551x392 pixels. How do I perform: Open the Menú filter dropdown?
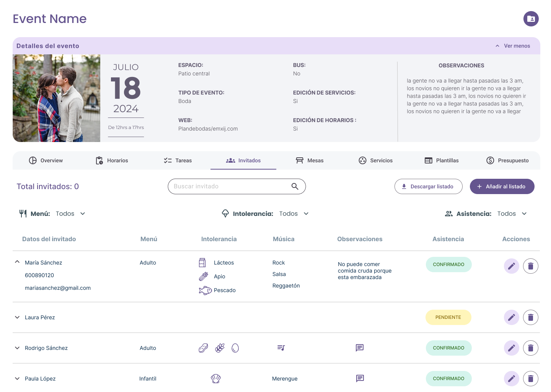(x=70, y=214)
